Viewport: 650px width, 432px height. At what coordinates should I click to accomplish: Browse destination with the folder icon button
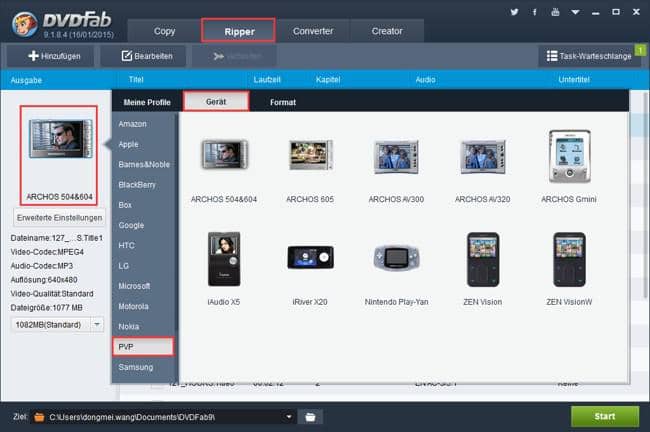pyautogui.click(x=310, y=417)
